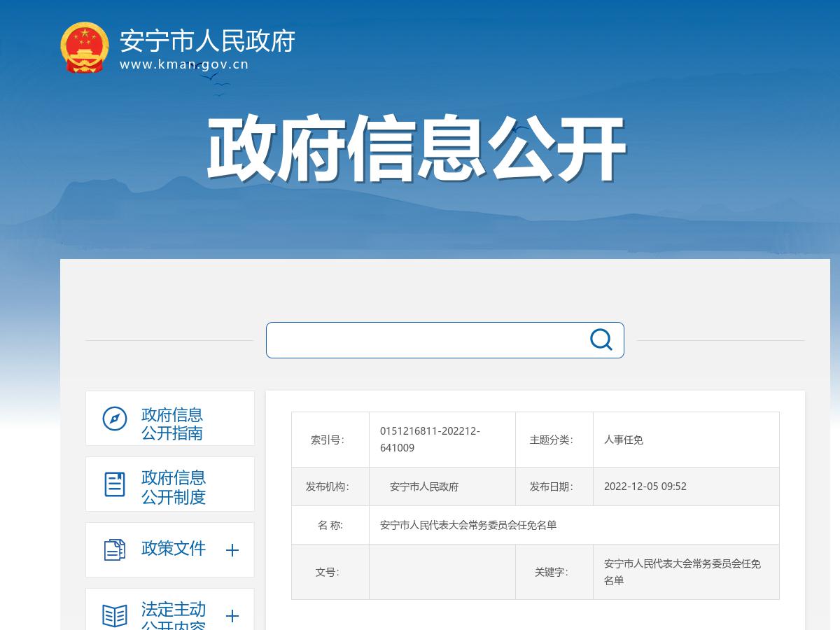Click the 名称 row document title text
840x630 pixels.
(468, 525)
